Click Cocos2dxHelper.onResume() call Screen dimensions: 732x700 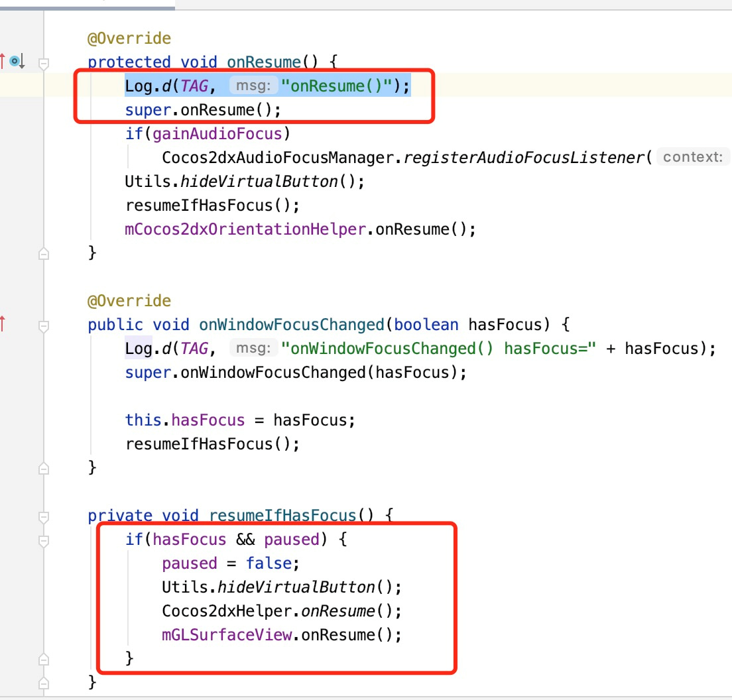pos(282,611)
